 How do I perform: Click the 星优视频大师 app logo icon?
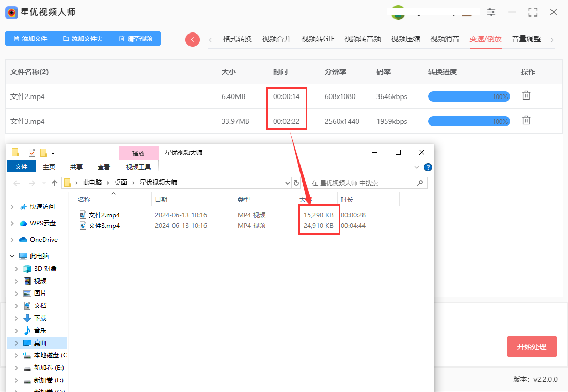point(11,13)
